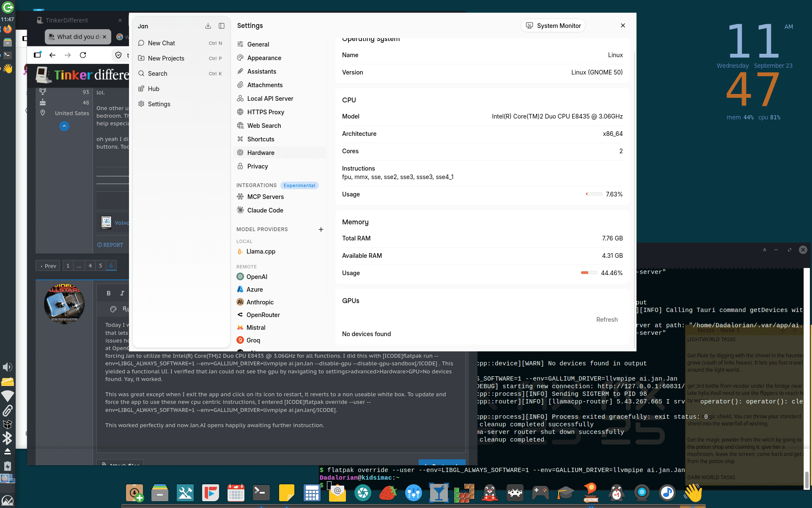Toggle Jan's sidebar panel icon
The width and height of the screenshot is (812, 508).
point(222,26)
